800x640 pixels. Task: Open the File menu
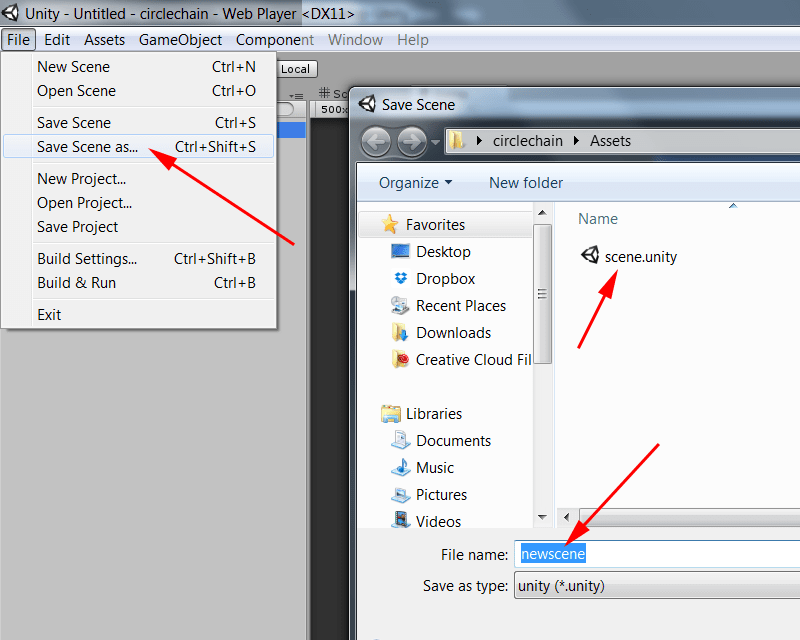(x=18, y=40)
